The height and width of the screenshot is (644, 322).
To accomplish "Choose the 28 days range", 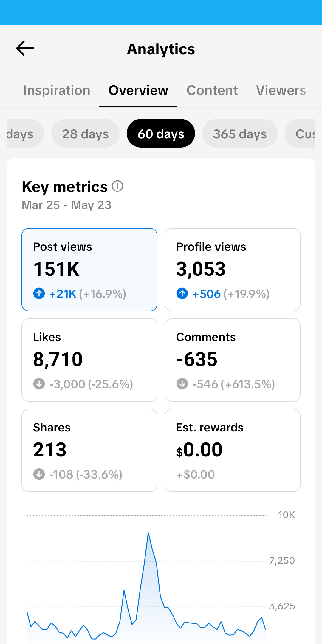I will click(85, 133).
